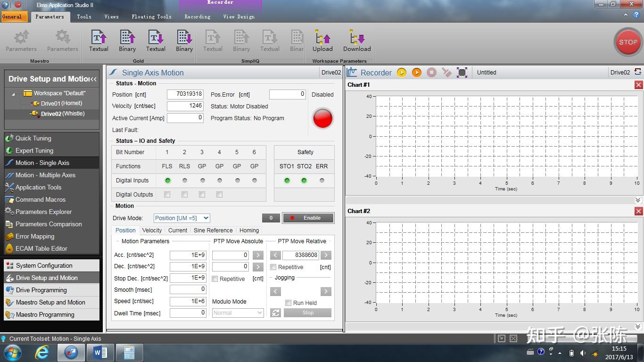Click the Enable motor button
Viewport: 644px width, 362px height.
click(308, 218)
